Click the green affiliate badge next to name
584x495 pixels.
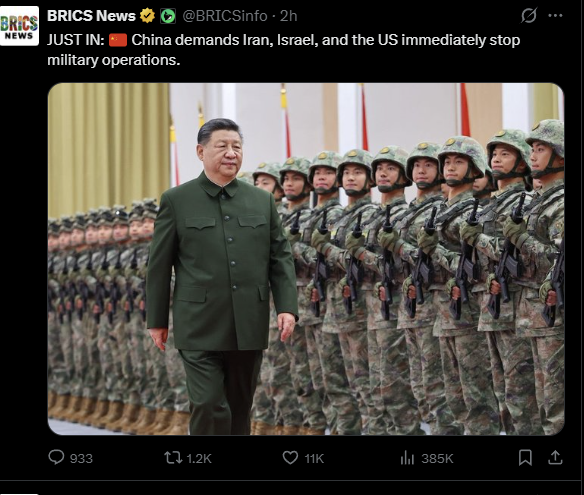click(168, 16)
